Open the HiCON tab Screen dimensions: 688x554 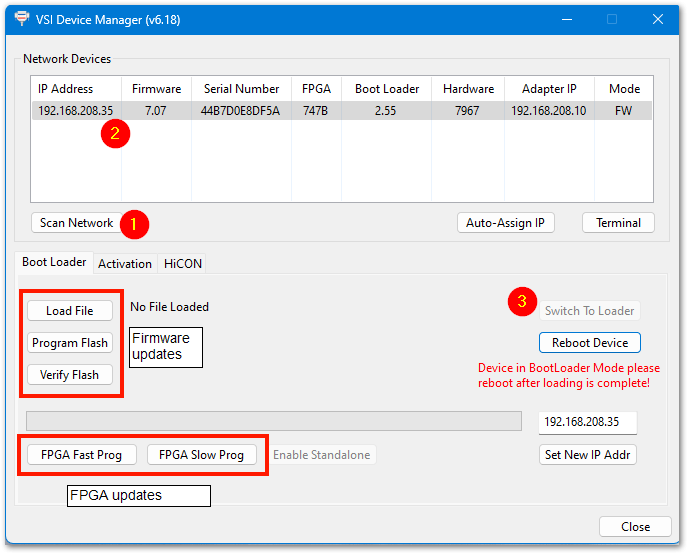click(183, 263)
